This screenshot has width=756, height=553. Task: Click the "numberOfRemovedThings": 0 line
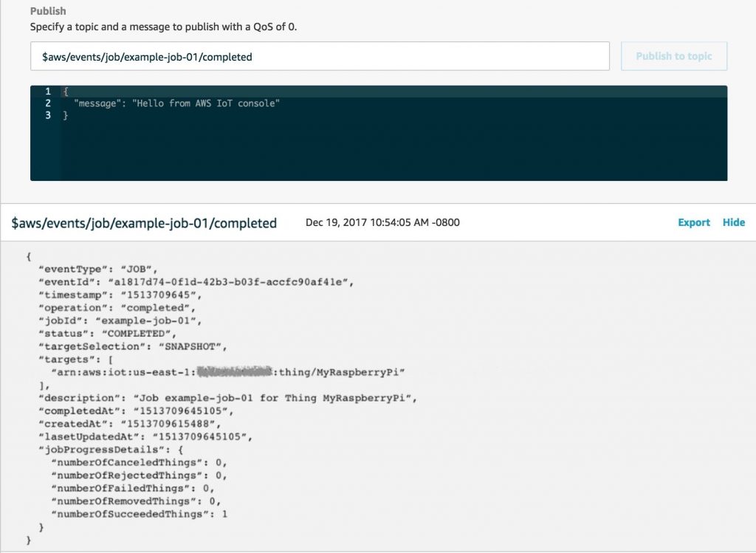pos(136,501)
